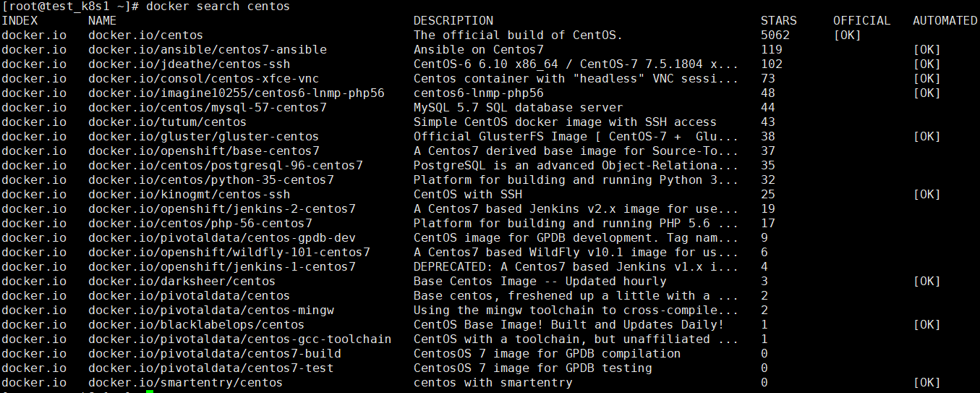Click the official [OK] marker for centos
Image resolution: width=980 pixels, height=393 pixels.
848,35
